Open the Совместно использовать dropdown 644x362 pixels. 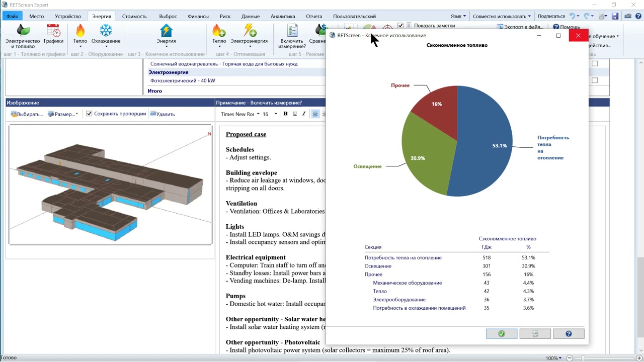502,16
